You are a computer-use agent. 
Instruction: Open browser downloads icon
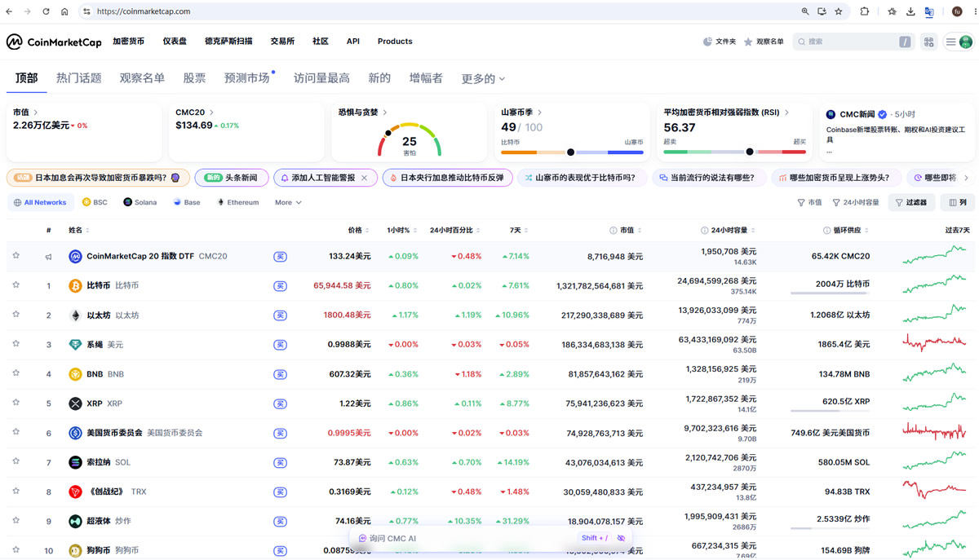[910, 11]
